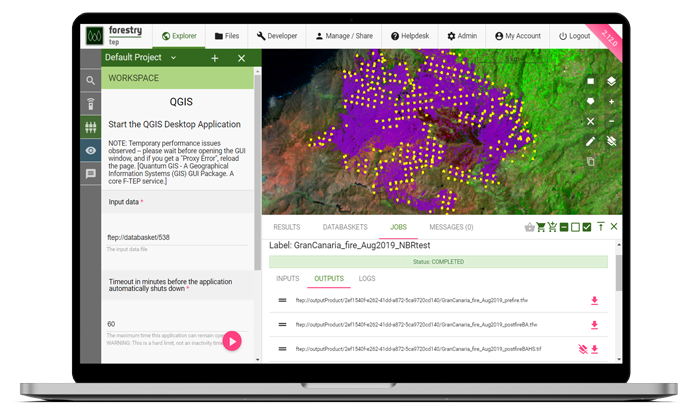Open the search icon in left sidebar
Viewport: 700px width, 417px height.
(x=91, y=80)
